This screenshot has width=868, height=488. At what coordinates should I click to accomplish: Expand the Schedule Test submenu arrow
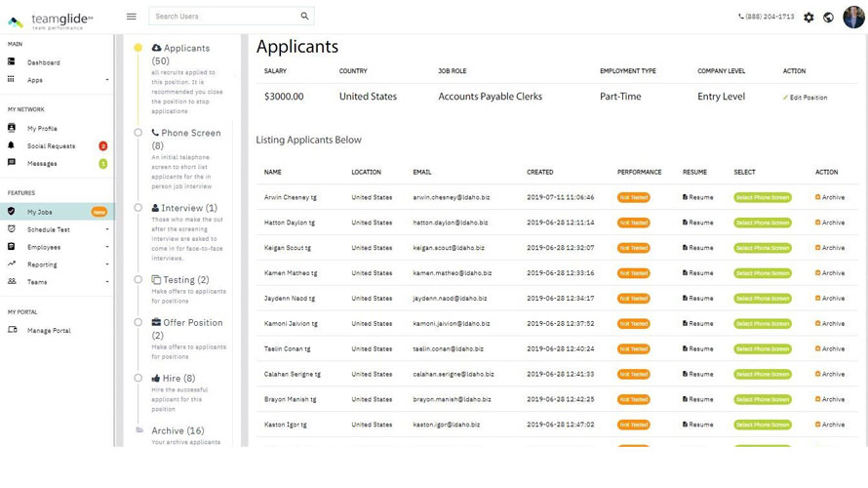(x=107, y=229)
